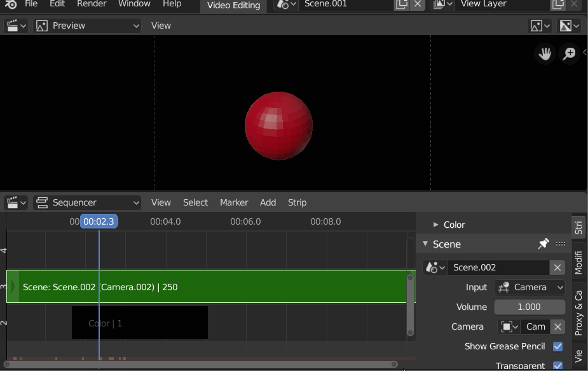Click the new scene icon next to Scene.001
588x371 pixels.
(402, 4)
